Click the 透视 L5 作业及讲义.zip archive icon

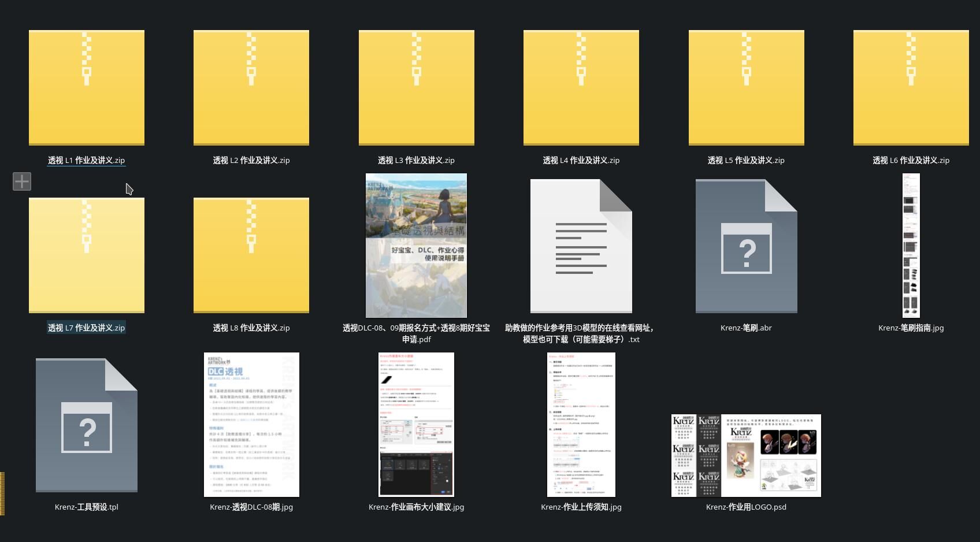pyautogui.click(x=746, y=88)
